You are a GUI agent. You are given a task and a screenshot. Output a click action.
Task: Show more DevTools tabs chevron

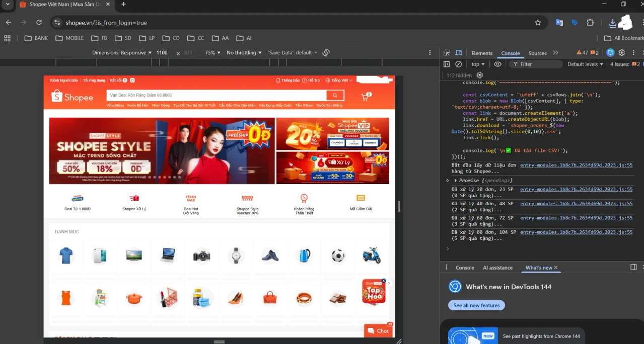pyautogui.click(x=555, y=53)
